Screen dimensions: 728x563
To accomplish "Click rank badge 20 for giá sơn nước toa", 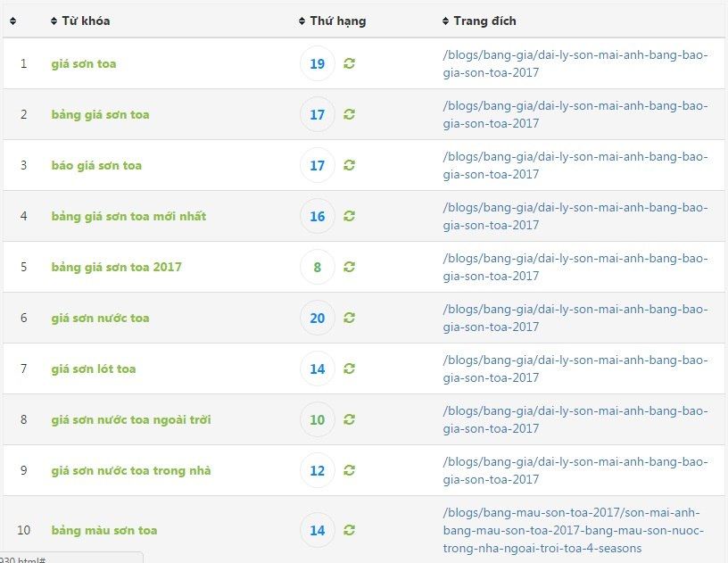I will click(318, 318).
